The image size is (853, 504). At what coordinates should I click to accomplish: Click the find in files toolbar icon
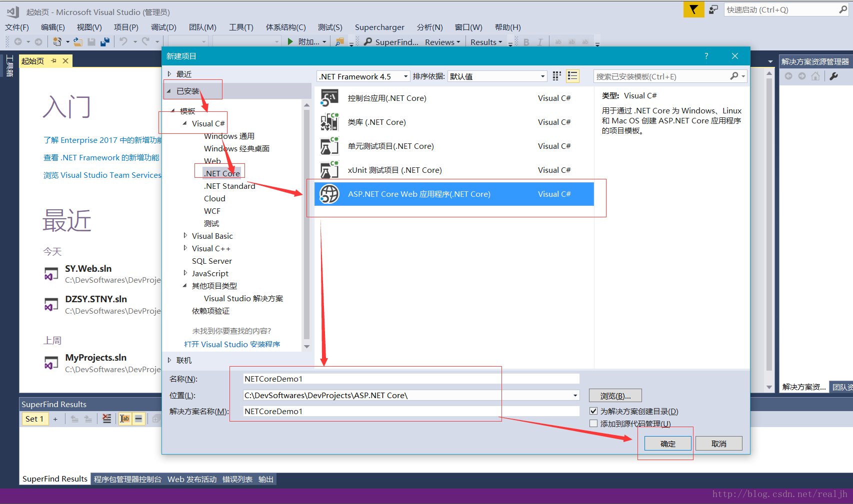point(339,42)
